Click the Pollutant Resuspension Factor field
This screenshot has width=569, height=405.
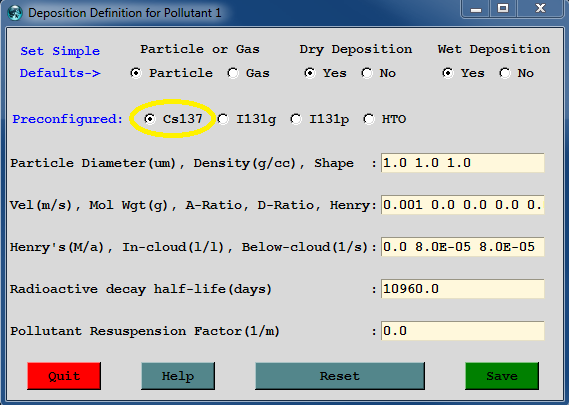463,331
